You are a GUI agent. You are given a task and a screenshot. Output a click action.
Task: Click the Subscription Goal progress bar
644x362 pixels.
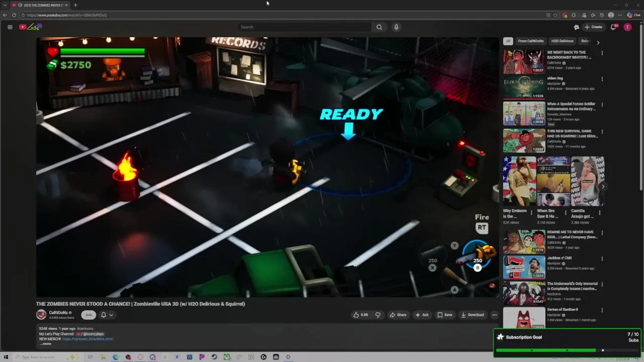click(x=567, y=350)
